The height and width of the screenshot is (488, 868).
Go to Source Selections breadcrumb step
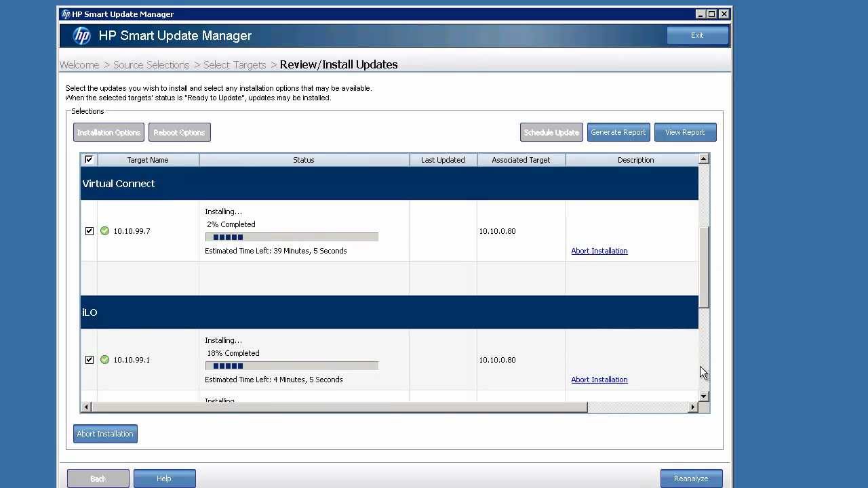(x=151, y=65)
